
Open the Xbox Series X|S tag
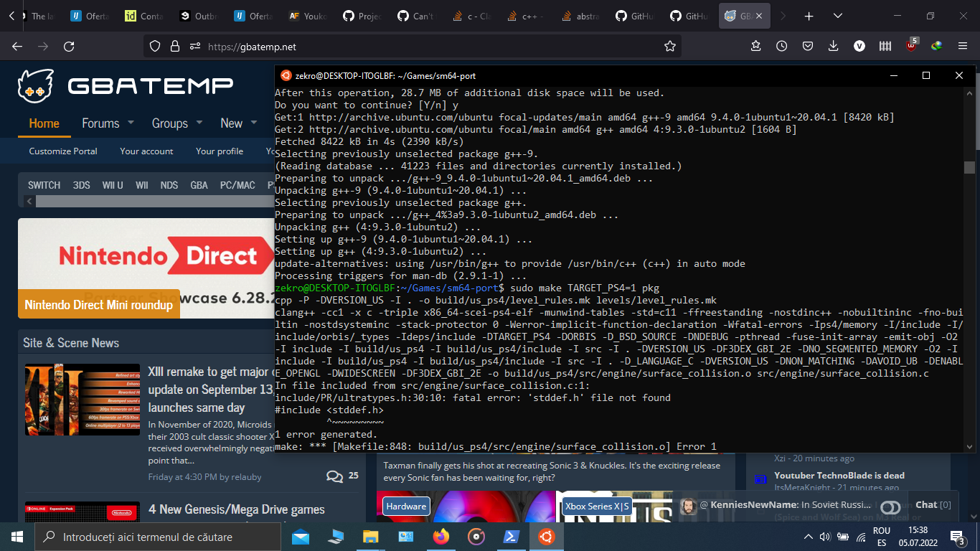(x=597, y=507)
